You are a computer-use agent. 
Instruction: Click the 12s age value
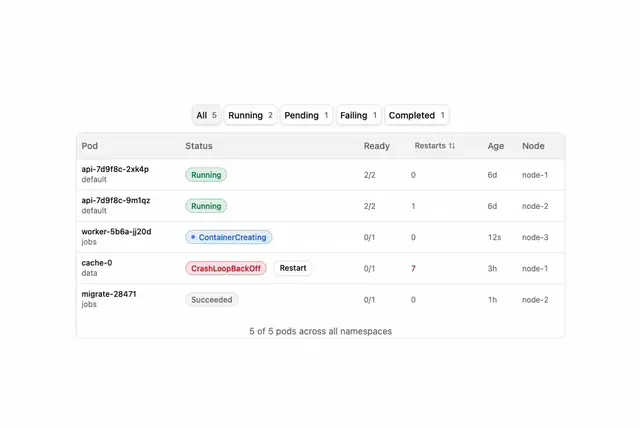[494, 237]
